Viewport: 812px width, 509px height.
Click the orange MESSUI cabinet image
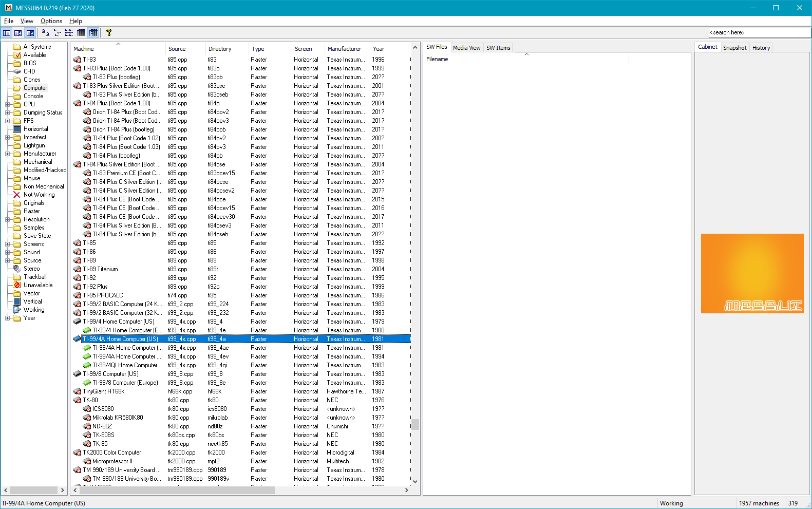coord(752,273)
